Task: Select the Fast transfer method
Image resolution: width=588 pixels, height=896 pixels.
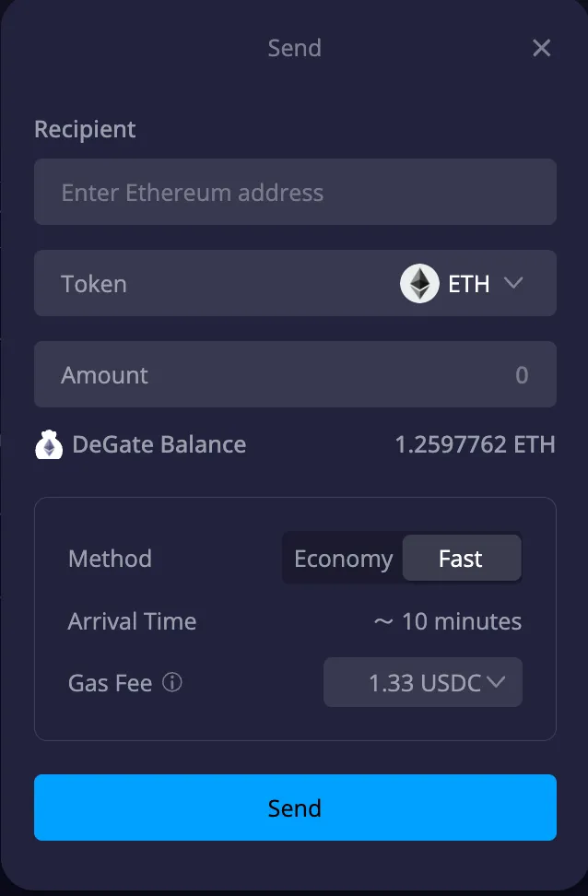Action: tap(462, 559)
